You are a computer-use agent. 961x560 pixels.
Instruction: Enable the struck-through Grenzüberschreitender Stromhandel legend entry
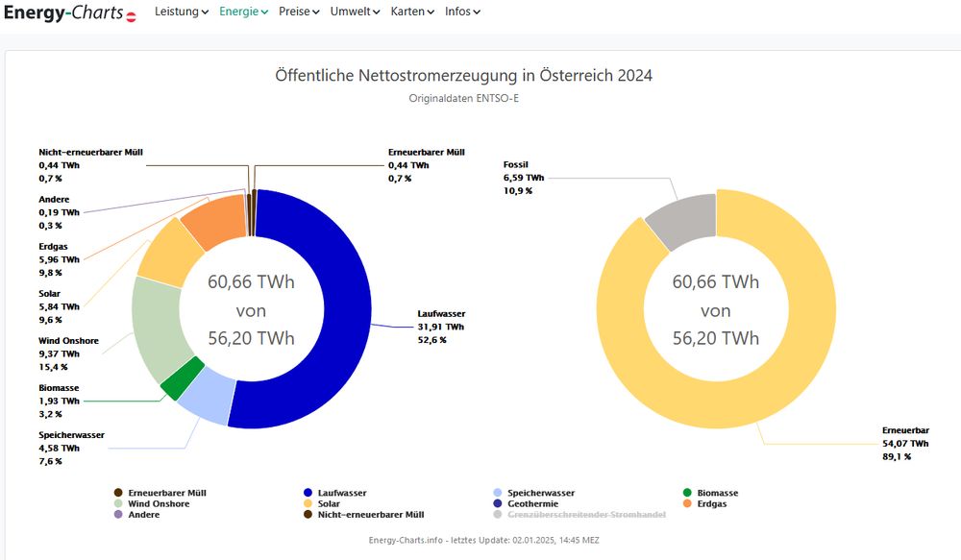(579, 515)
